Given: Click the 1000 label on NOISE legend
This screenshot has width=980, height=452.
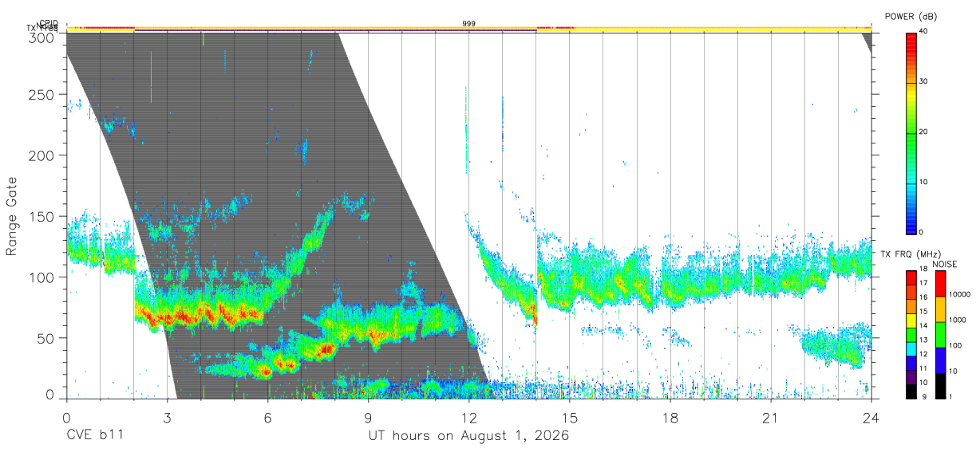Looking at the screenshot, I should click(959, 320).
